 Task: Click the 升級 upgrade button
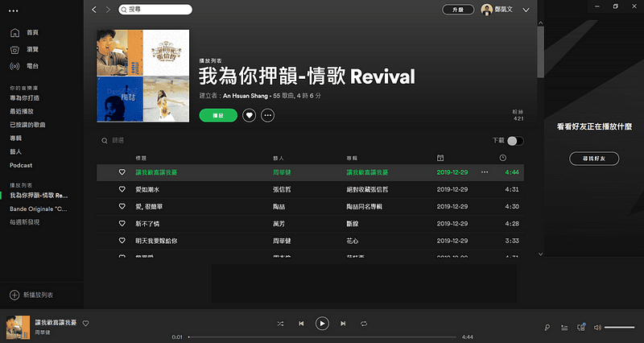[x=458, y=10]
